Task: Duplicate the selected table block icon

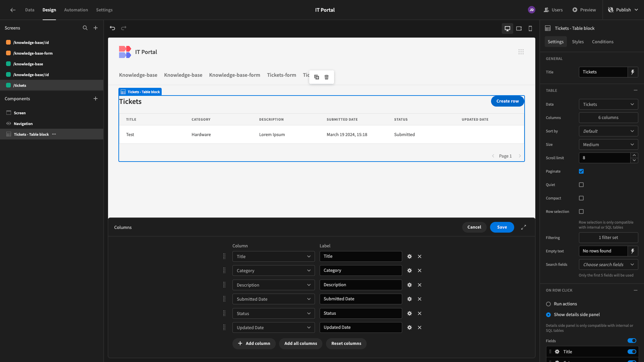Action: [317, 77]
